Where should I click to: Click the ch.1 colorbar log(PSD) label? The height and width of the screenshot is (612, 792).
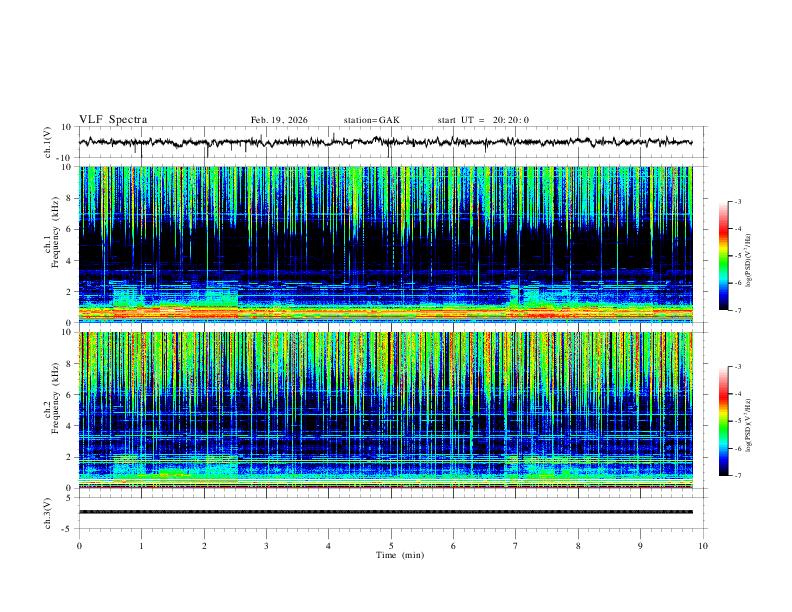click(749, 261)
